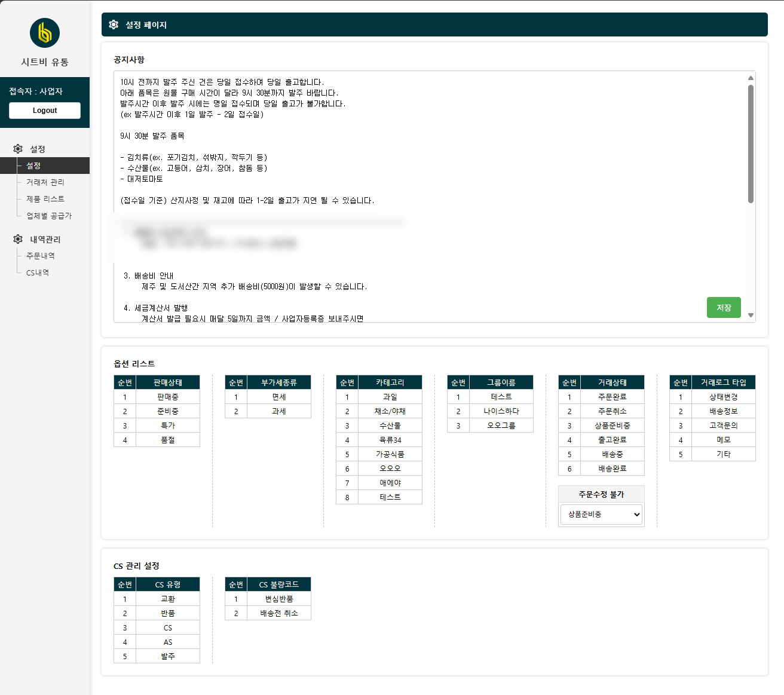Open 제품 리스트 from the sidebar
The width and height of the screenshot is (784, 695).
coord(45,199)
